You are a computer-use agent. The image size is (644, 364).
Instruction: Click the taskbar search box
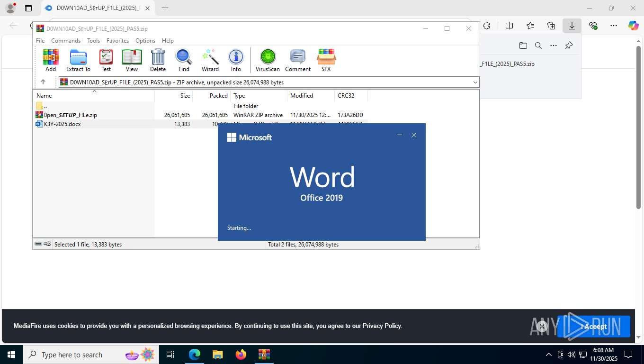tap(91, 355)
